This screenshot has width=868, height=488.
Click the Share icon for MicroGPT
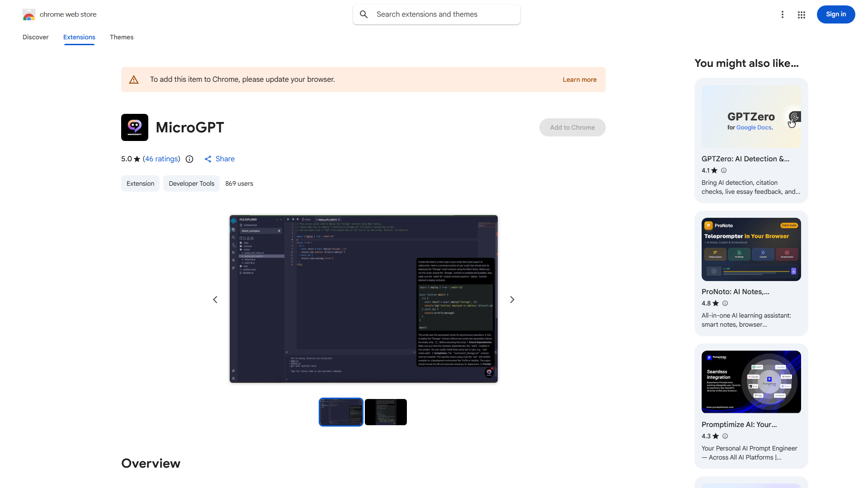point(208,159)
